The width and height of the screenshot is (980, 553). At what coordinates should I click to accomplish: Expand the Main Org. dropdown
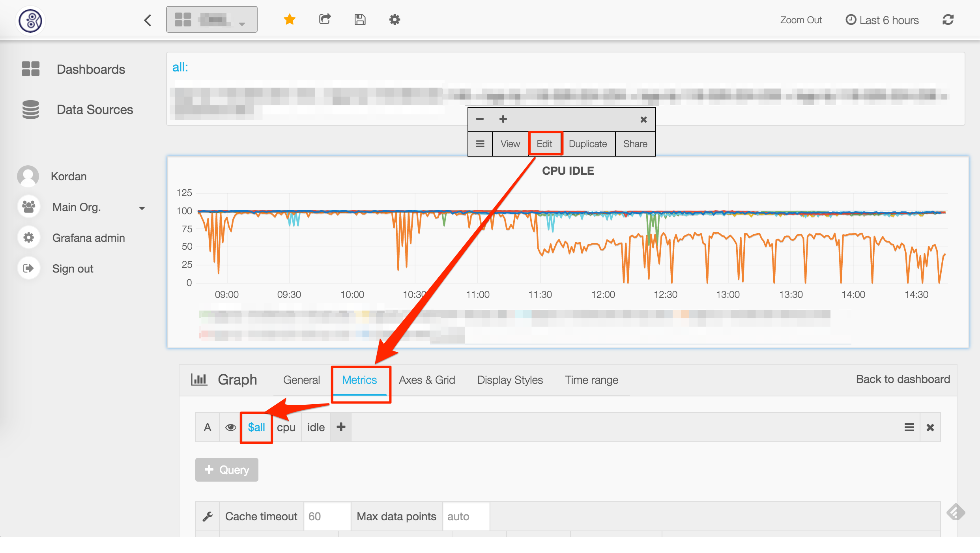(x=142, y=208)
